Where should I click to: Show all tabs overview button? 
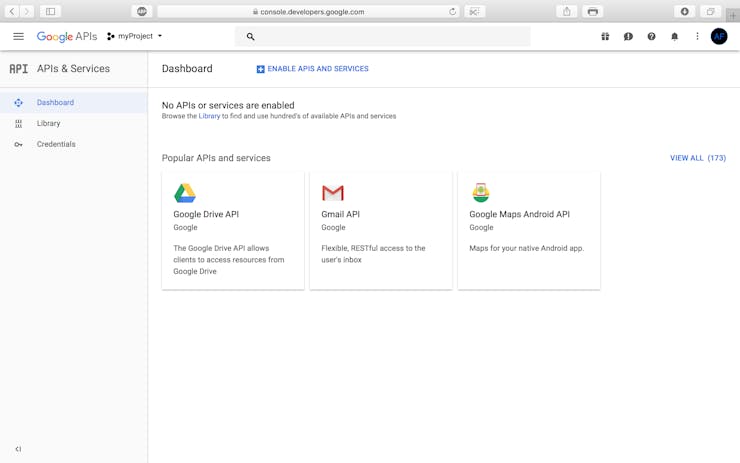point(710,11)
